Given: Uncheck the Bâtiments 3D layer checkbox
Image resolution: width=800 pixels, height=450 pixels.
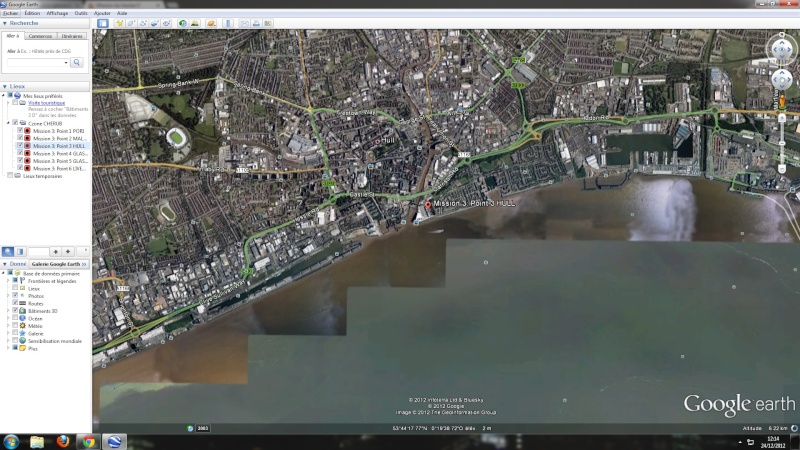Looking at the screenshot, I should (15, 310).
